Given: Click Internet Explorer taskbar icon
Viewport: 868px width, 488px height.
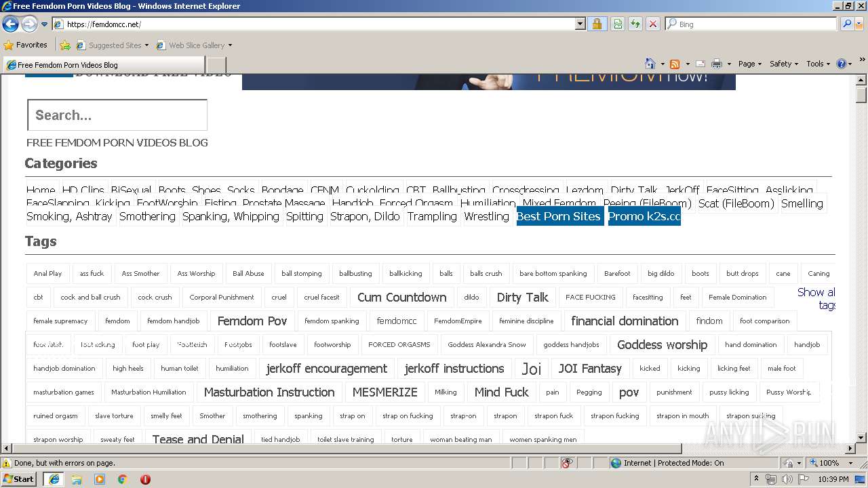Looking at the screenshot, I should (x=54, y=479).
